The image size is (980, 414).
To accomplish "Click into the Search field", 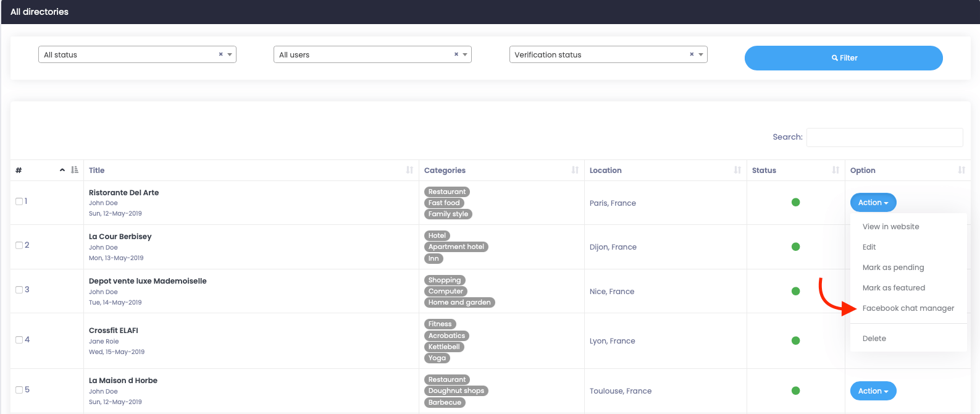I will 884,137.
